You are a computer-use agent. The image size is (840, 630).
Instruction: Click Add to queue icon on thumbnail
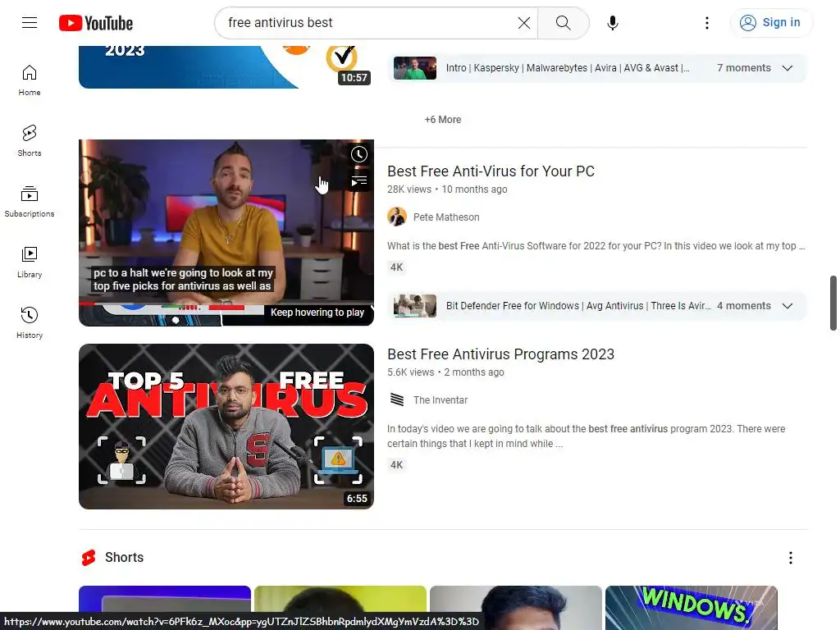coord(359,181)
